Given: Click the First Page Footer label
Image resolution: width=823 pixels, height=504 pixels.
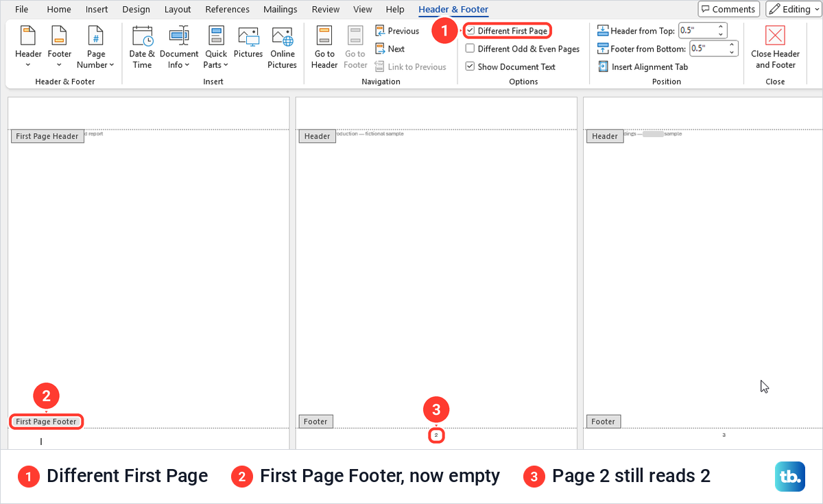Looking at the screenshot, I should (47, 422).
